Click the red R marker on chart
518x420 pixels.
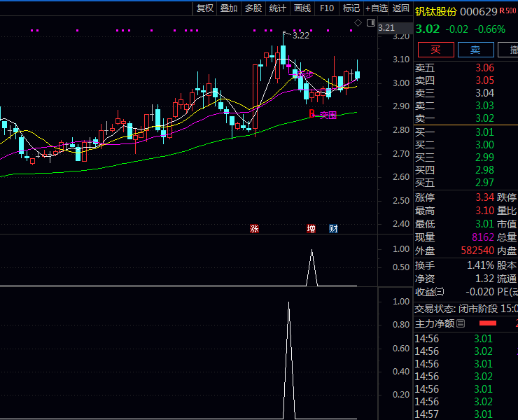click(x=312, y=114)
